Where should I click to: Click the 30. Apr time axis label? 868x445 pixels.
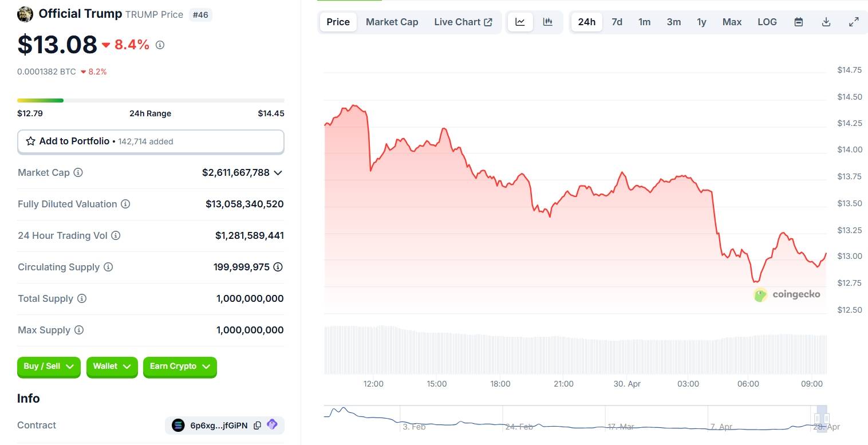tap(627, 384)
